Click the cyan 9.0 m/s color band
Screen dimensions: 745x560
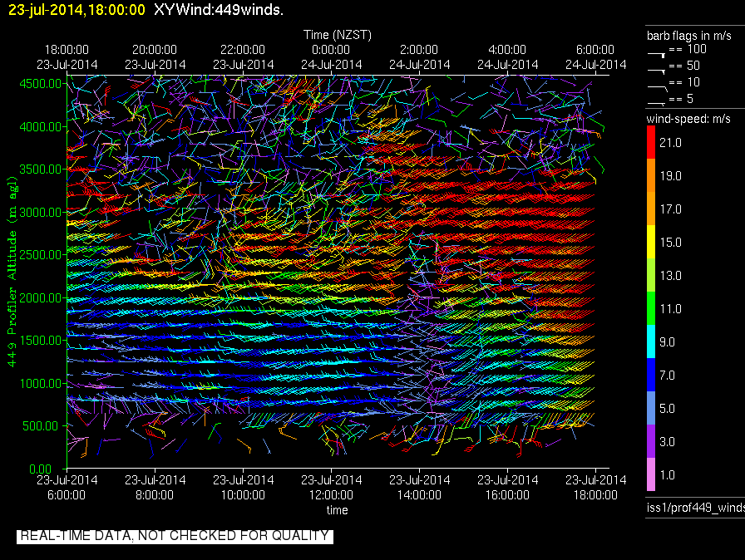coord(651,341)
